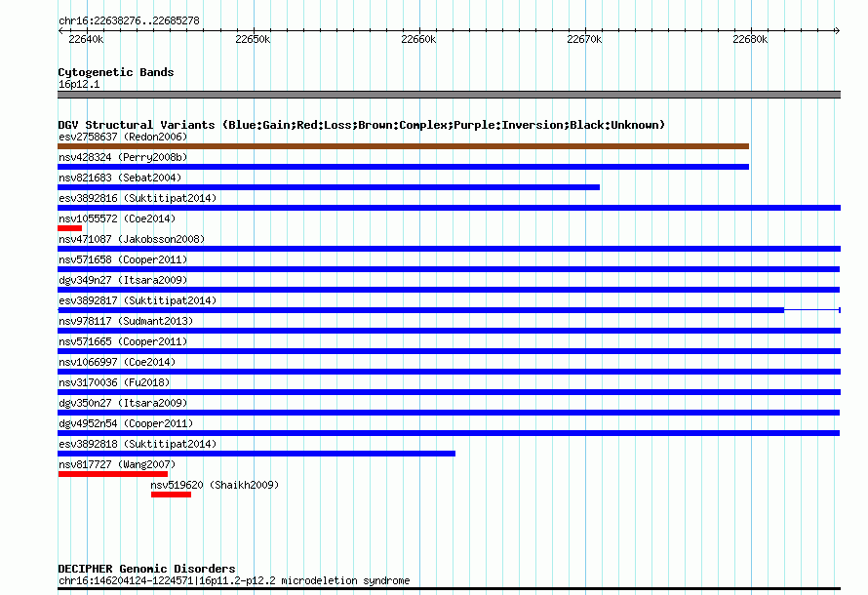Viewport: 868px width, 595px height.
Task: Select the nsv571665 (Cooper2011) label
Action: [x=123, y=341]
